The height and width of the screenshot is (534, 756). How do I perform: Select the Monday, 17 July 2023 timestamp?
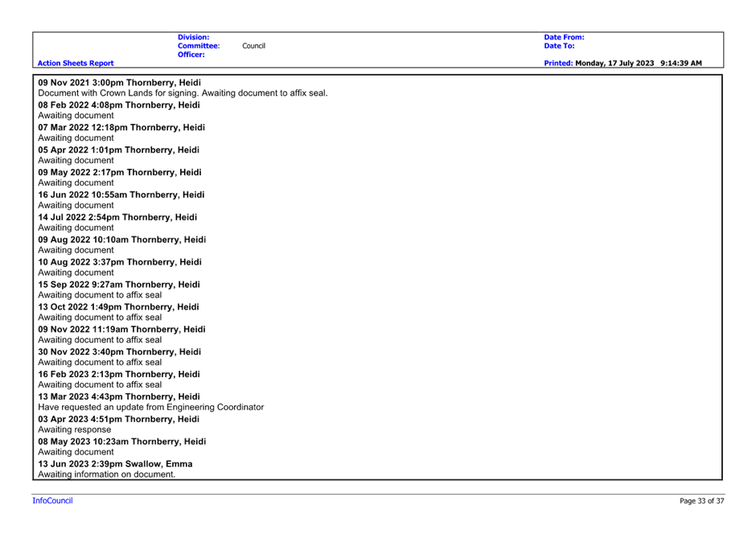pyautogui.click(x=639, y=64)
